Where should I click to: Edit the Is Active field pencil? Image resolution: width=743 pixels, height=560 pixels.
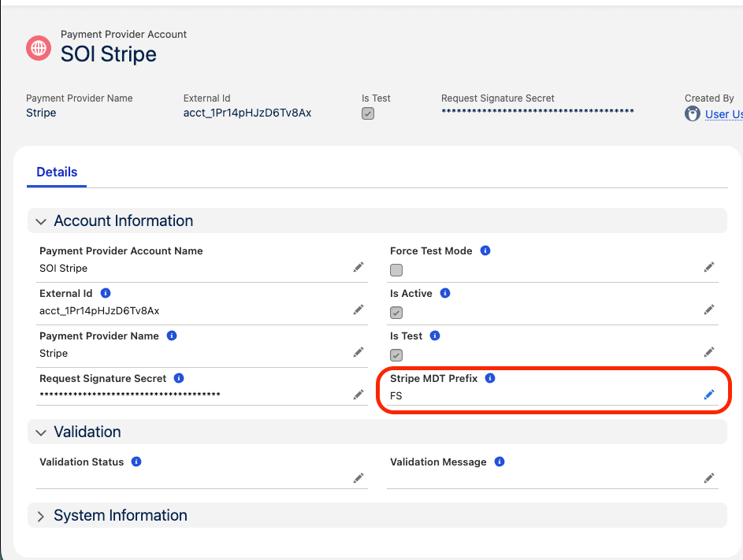click(709, 310)
